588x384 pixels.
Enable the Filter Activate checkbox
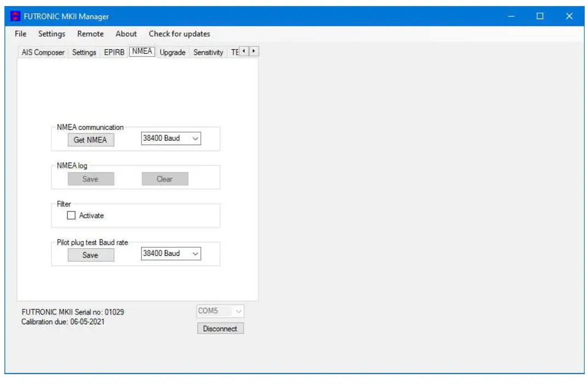pyautogui.click(x=71, y=215)
